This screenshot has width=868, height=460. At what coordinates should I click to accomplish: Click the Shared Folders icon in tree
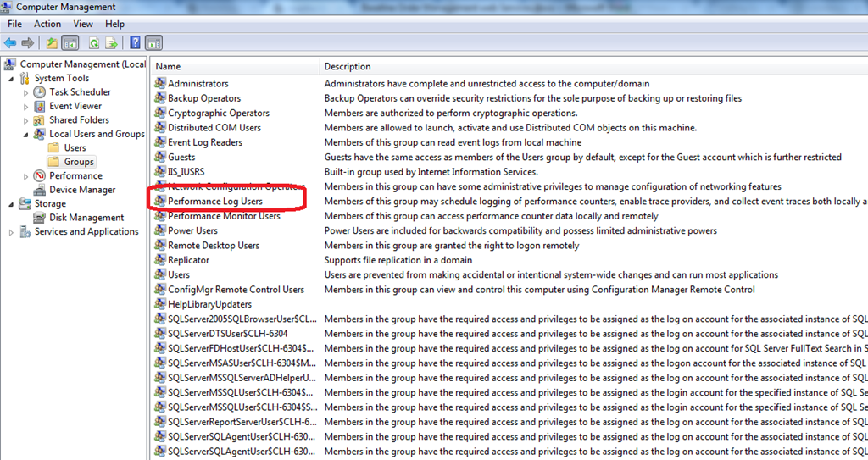[x=39, y=120]
